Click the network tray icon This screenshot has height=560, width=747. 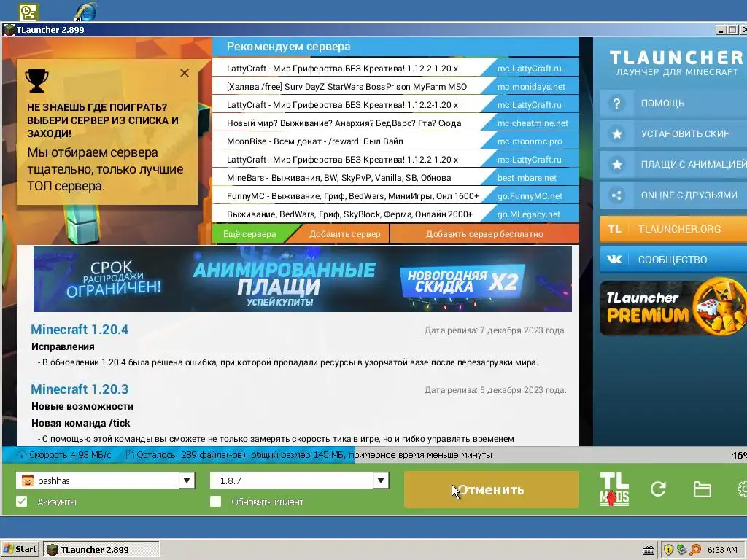[x=682, y=550]
